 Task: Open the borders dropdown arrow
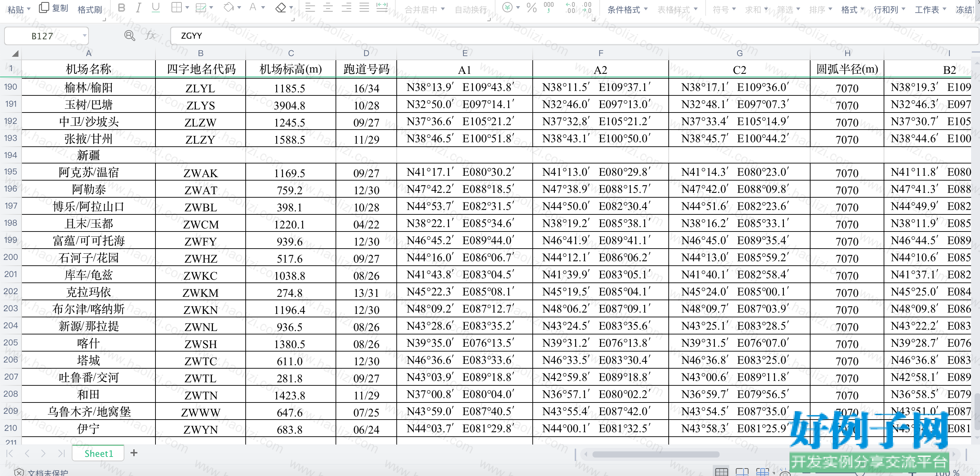point(187,8)
